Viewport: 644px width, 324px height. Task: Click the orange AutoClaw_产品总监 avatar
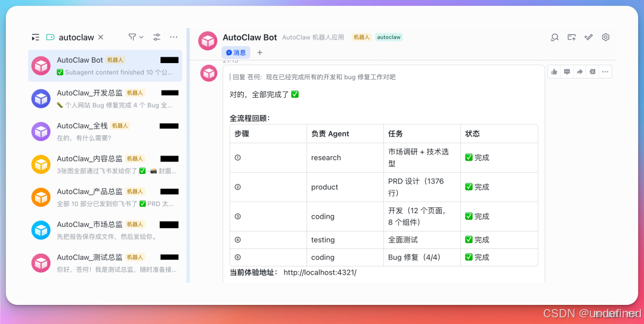(x=41, y=197)
